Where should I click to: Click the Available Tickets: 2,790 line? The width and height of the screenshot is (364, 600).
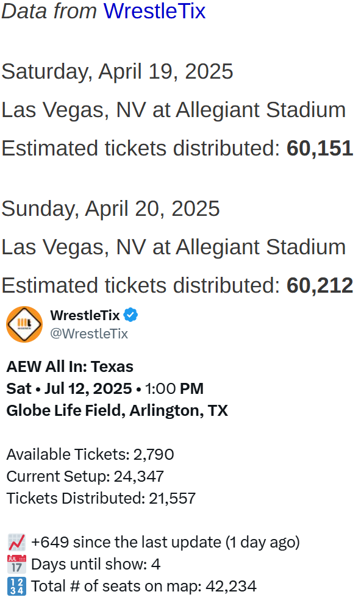90,454
